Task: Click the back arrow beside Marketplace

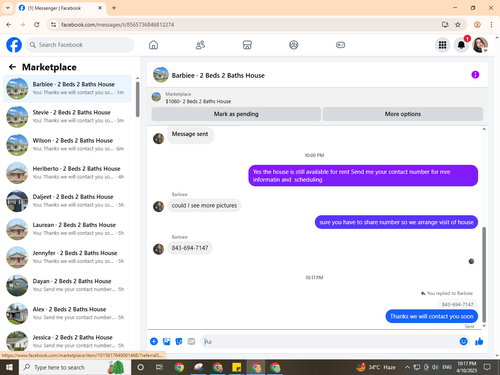Action: tap(13, 67)
